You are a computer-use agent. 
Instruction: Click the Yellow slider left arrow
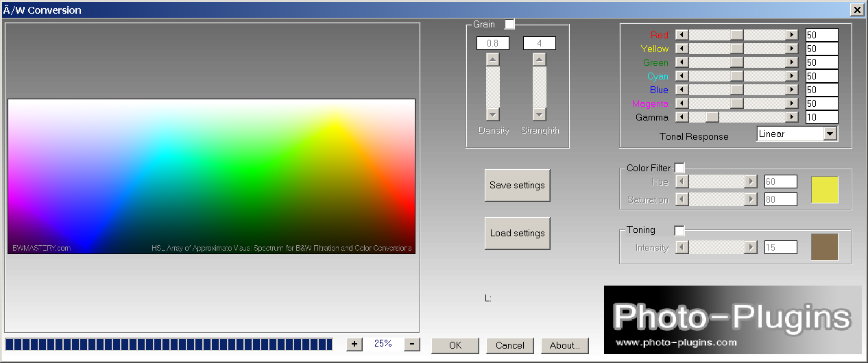click(x=682, y=49)
